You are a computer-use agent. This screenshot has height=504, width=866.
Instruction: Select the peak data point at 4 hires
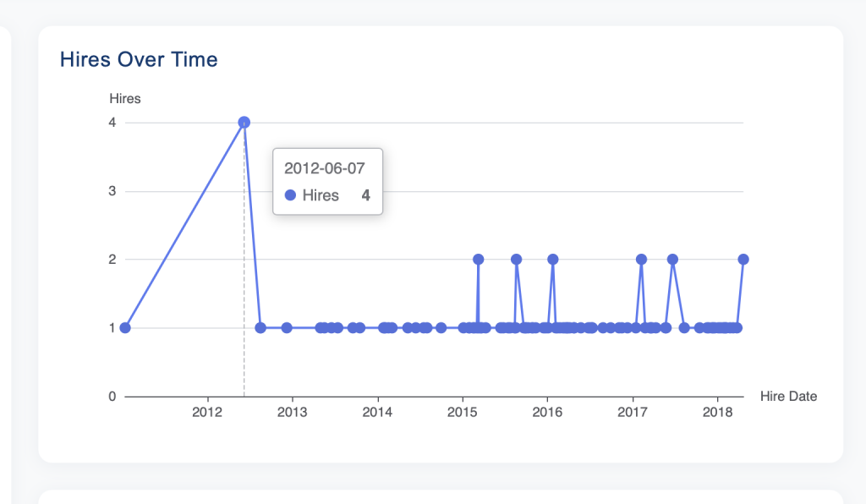244,122
